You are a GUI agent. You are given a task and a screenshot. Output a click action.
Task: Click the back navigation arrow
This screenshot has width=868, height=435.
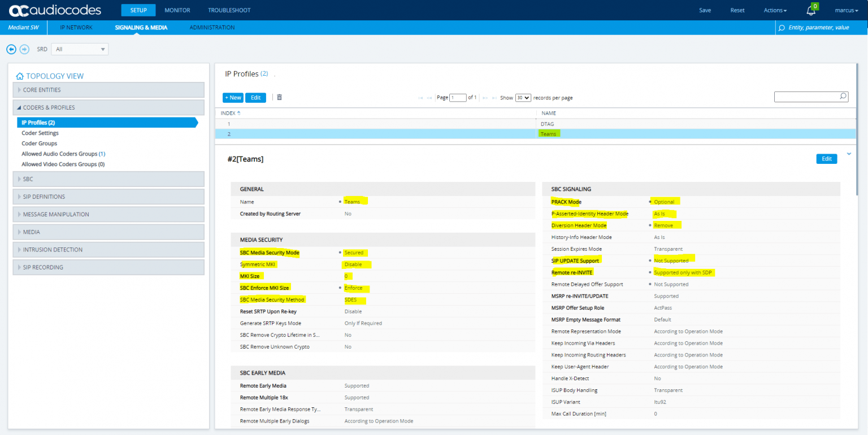coord(11,49)
